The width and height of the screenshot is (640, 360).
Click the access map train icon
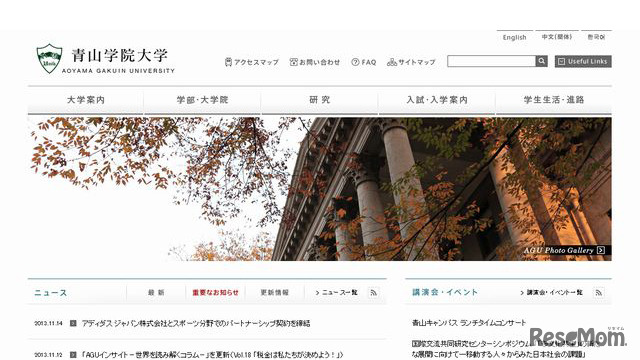pyautogui.click(x=228, y=62)
